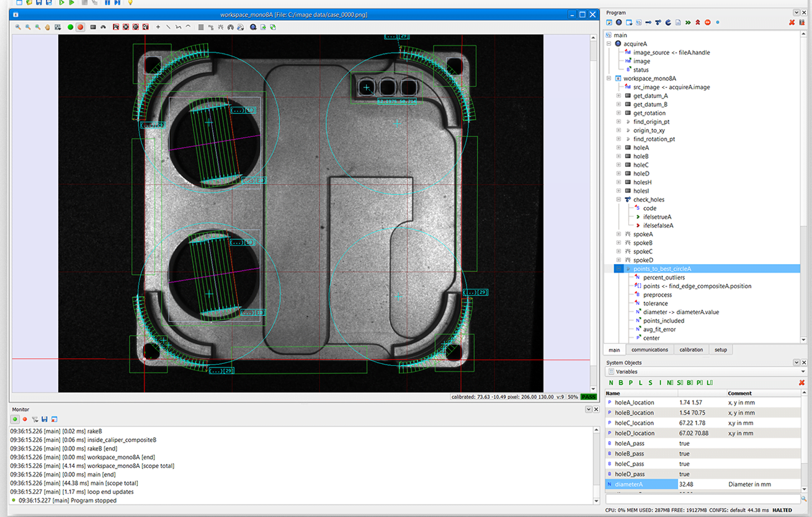This screenshot has width=812, height=517.
Task: Select the points_to_best_circleA tree item
Action: (x=662, y=269)
